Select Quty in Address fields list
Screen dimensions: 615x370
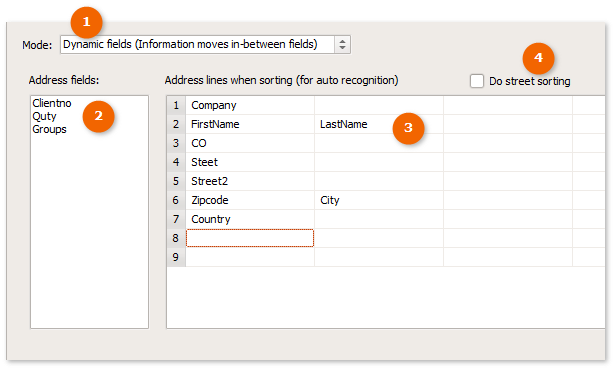pyautogui.click(x=44, y=116)
